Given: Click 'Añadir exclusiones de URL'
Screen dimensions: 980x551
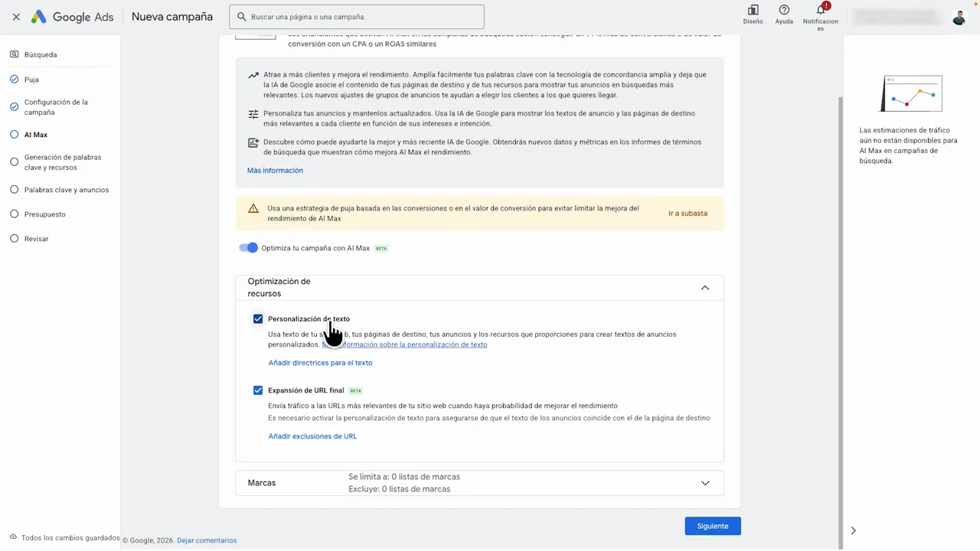Looking at the screenshot, I should click(312, 436).
